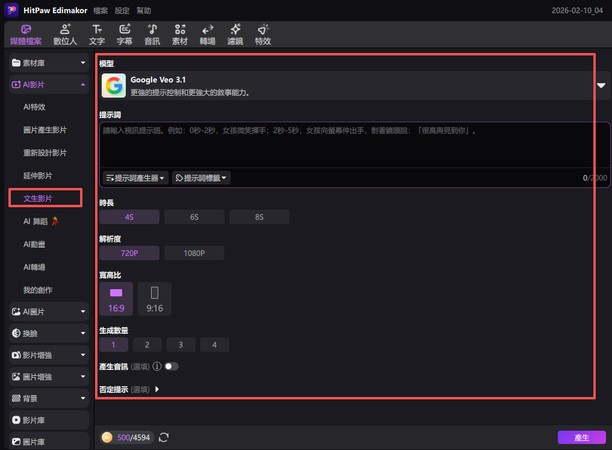
Task: Refresh the credits balance
Action: point(164,438)
